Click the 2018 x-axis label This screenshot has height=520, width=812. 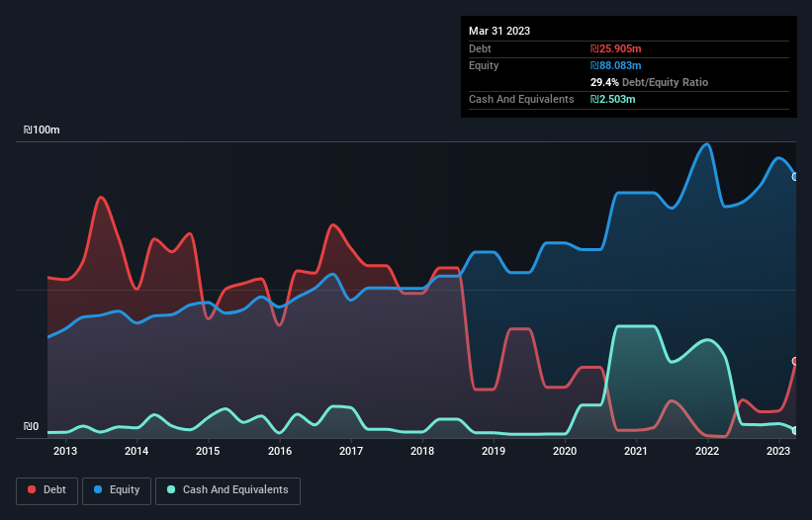(422, 451)
